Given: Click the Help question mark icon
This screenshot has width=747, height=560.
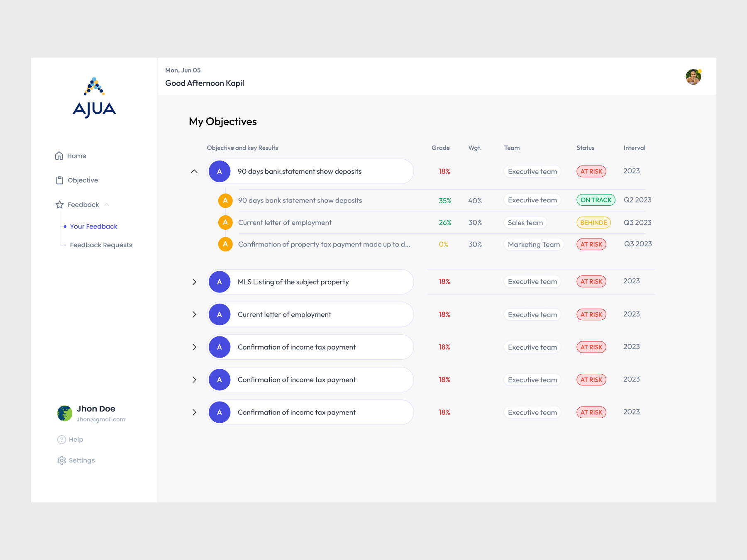Looking at the screenshot, I should tap(61, 440).
